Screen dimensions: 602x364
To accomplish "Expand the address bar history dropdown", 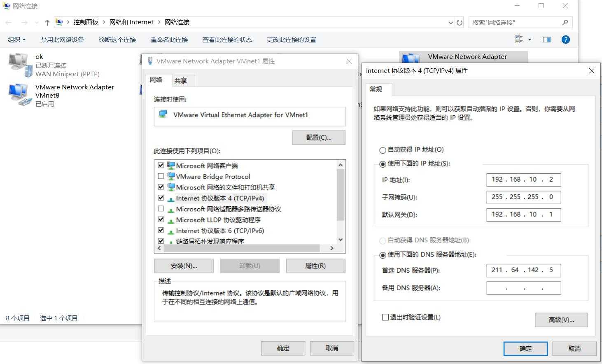I will (450, 23).
